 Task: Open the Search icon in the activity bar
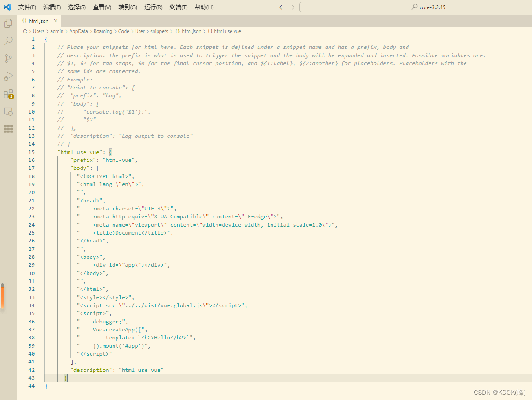tap(8, 40)
